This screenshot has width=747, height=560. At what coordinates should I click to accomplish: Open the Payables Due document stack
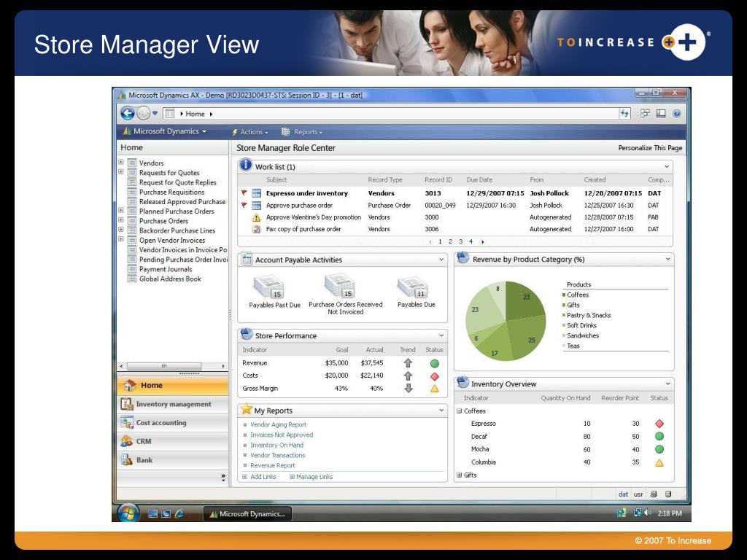(413, 287)
